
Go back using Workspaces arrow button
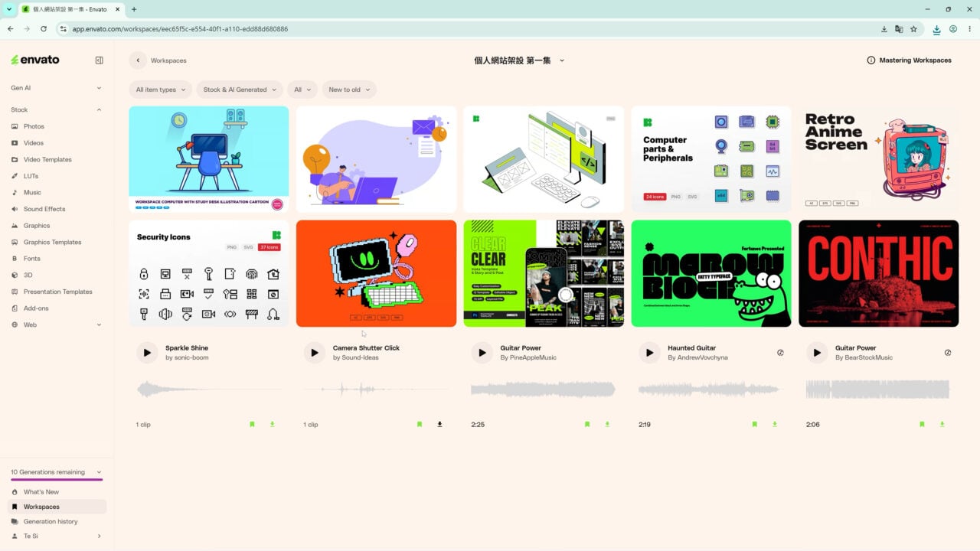click(138, 60)
